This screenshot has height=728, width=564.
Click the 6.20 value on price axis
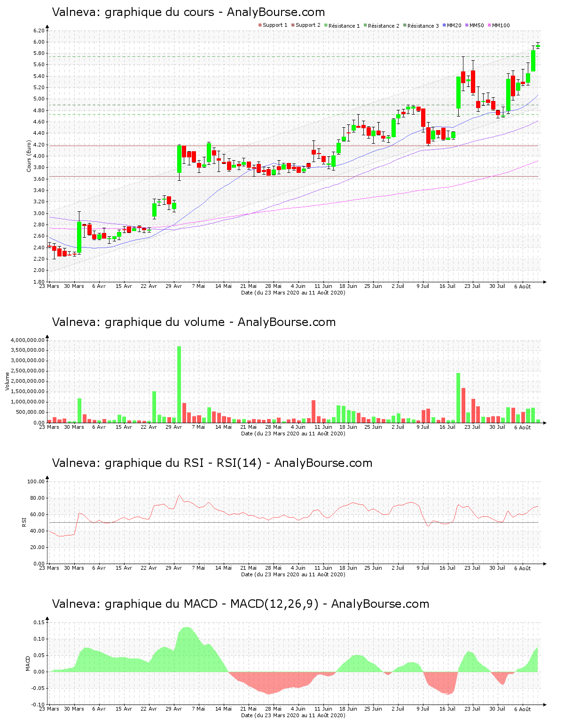pyautogui.click(x=39, y=31)
